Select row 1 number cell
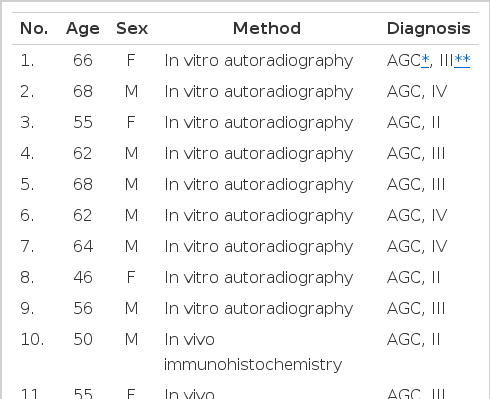The image size is (490, 399). pyautogui.click(x=27, y=61)
